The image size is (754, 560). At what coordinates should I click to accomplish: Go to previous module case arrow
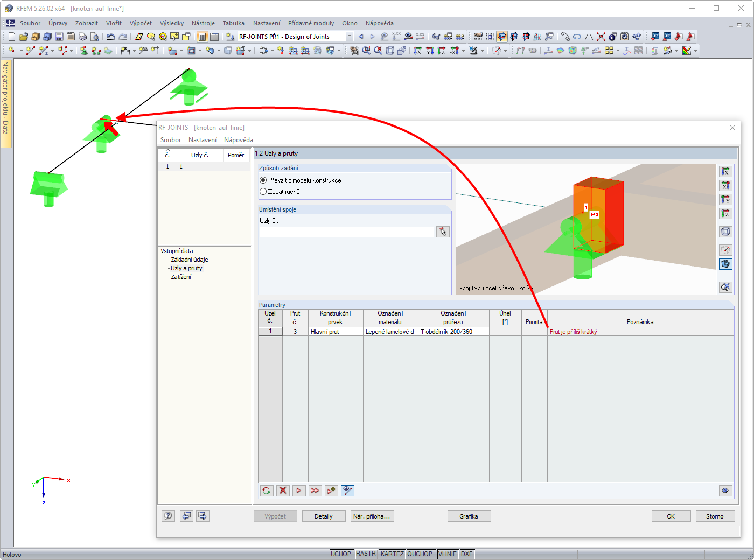click(x=361, y=37)
